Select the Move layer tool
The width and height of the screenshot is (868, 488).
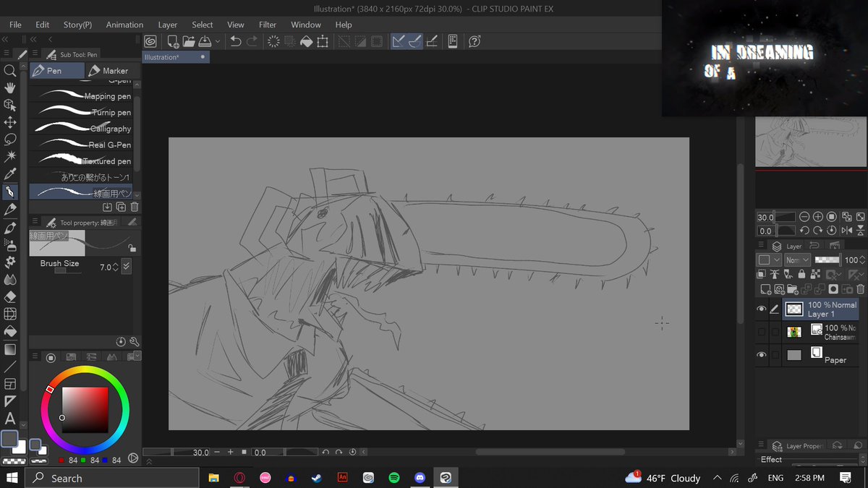pos(10,123)
